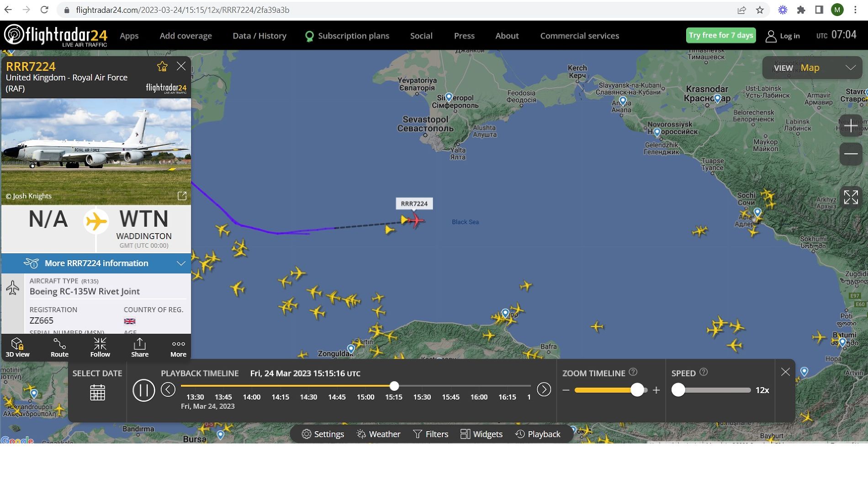The image size is (868, 491).
Task: Click the playback speed slider handle
Action: tap(678, 390)
